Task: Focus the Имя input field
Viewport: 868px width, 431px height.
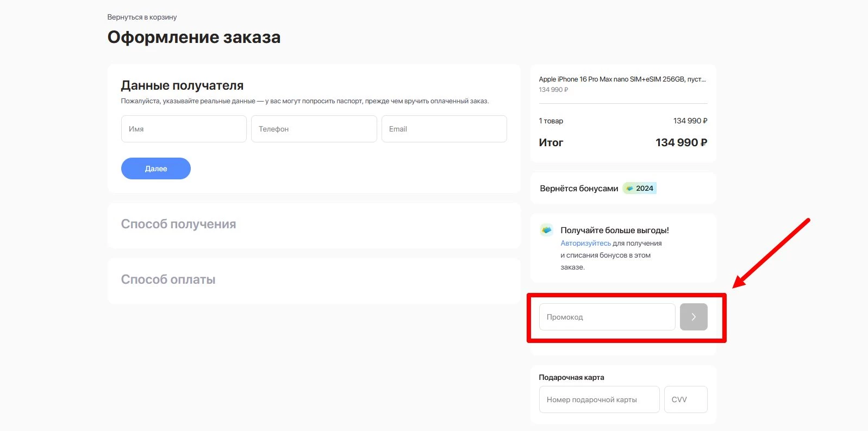Action: click(x=184, y=129)
